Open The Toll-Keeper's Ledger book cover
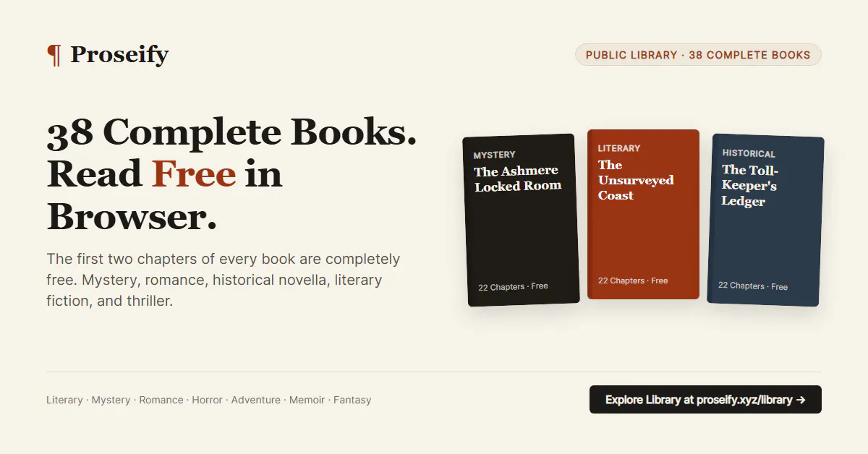 [765, 220]
